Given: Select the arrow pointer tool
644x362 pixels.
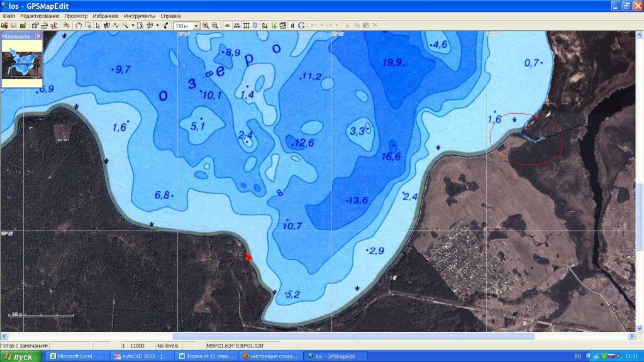Looking at the screenshot, I should coord(97,26).
